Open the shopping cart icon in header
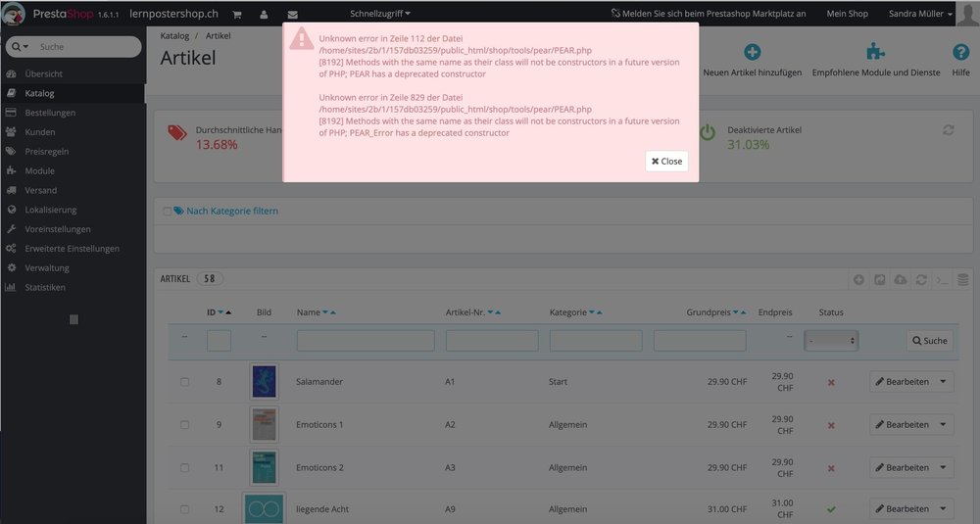The width and height of the screenshot is (980, 524). pyautogui.click(x=237, y=15)
